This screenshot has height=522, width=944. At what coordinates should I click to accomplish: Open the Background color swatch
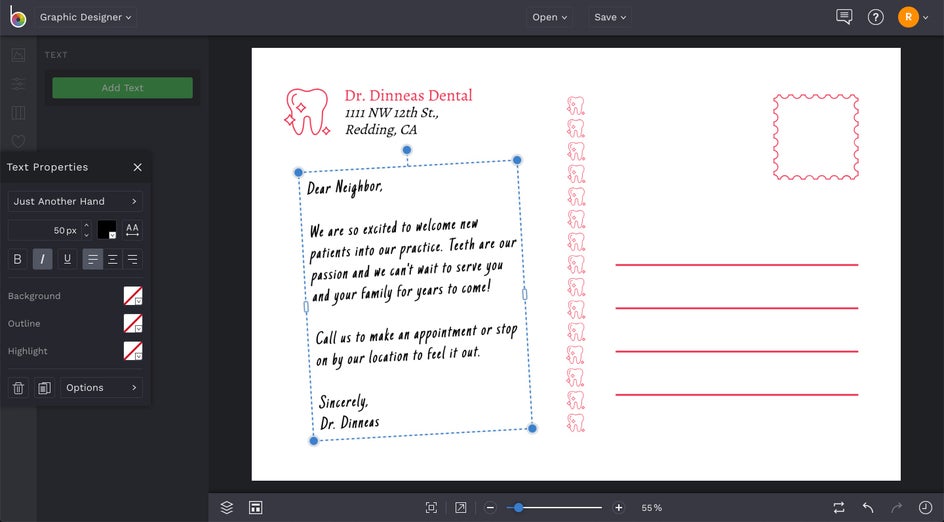[133, 296]
